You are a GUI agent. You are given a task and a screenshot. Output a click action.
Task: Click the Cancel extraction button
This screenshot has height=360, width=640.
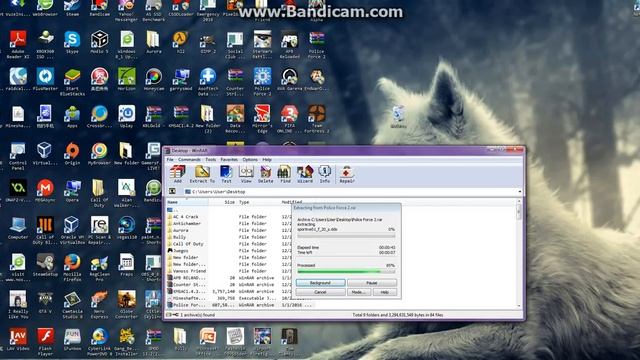(320, 292)
